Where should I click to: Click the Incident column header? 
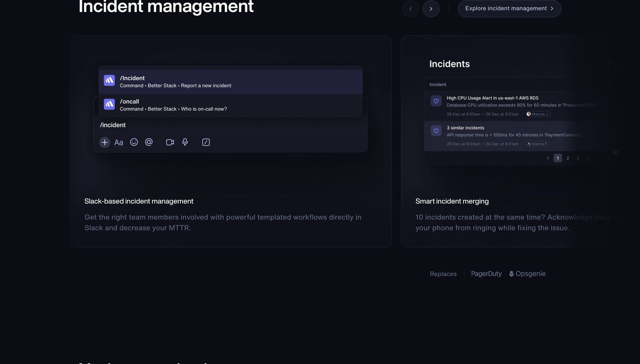tap(438, 84)
